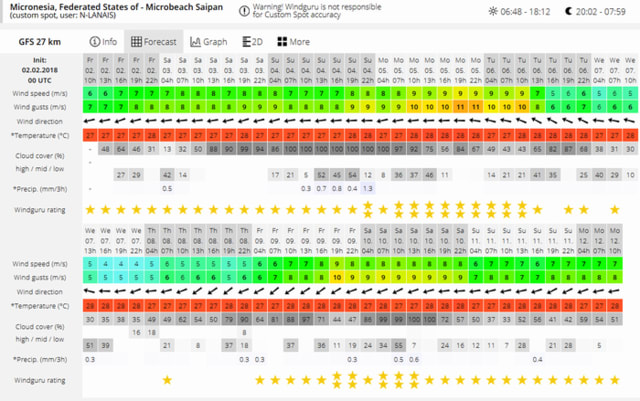The width and height of the screenshot is (640, 401).
Task: Click wind direction arrow for Mo 12. 10h
Action: (614, 291)
